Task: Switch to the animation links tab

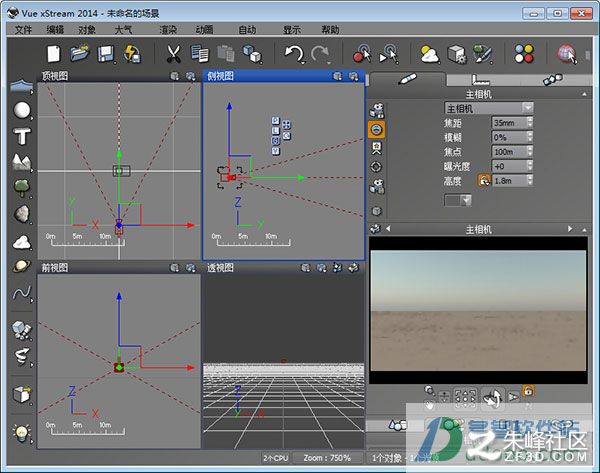Action: (x=553, y=80)
